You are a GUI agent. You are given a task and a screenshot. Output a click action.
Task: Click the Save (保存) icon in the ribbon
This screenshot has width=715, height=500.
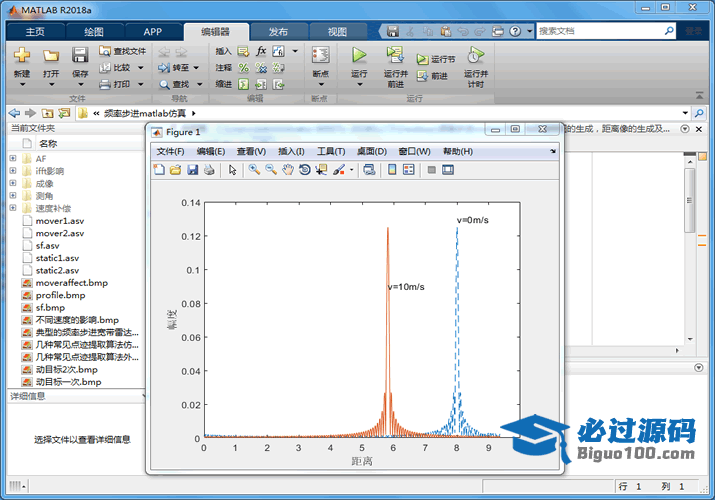pos(80,56)
